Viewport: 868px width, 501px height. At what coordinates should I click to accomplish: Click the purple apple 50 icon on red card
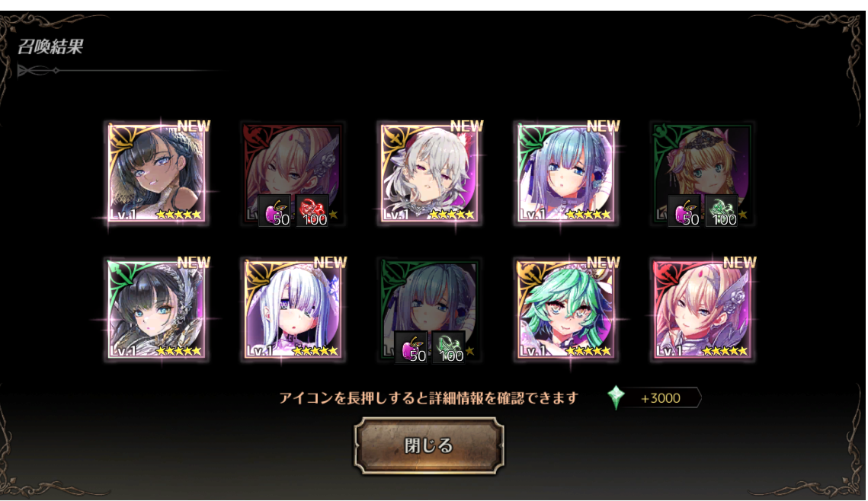pos(275,210)
